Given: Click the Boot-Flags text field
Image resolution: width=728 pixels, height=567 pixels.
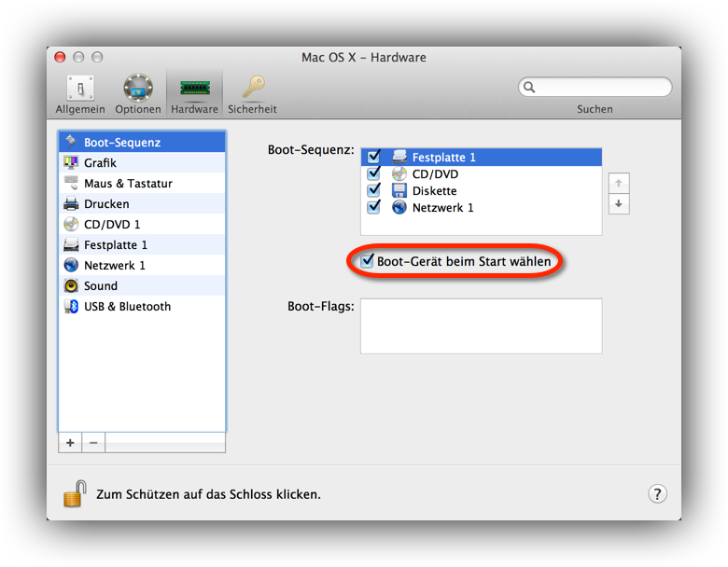Looking at the screenshot, I should (482, 326).
